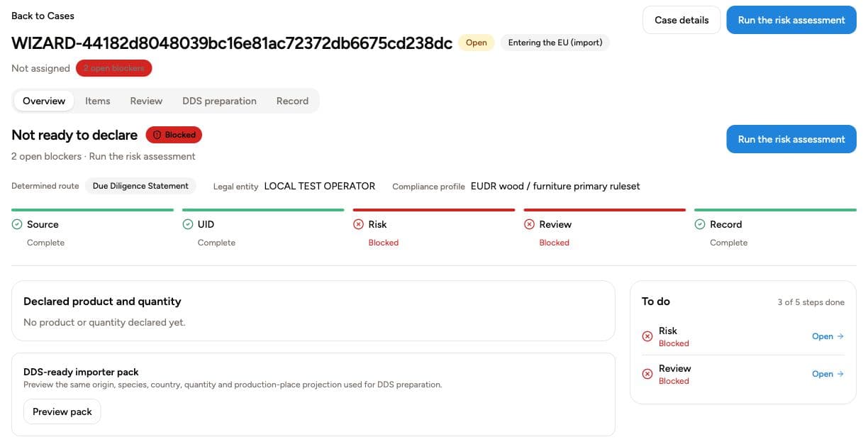The height and width of the screenshot is (442, 868).
Task: Click the green check icon beside Source
Action: tap(17, 224)
